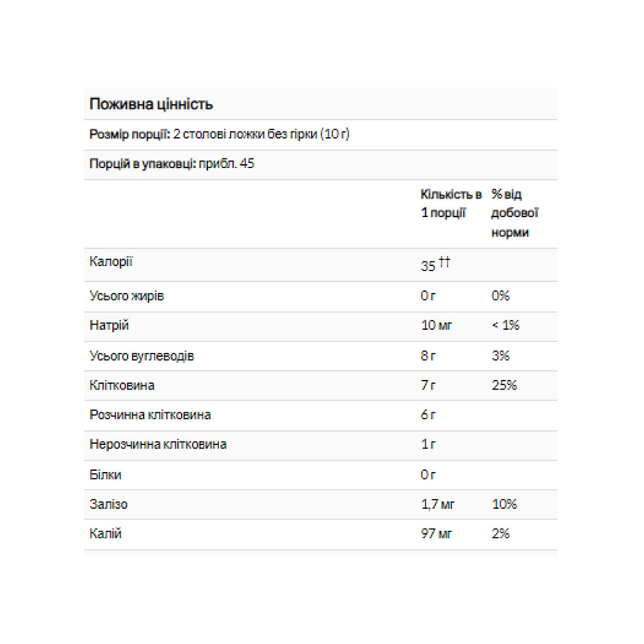Viewport: 644px width, 644px height.
Task: Click the 'Розмір порції' serving size row
Action: tap(219, 135)
